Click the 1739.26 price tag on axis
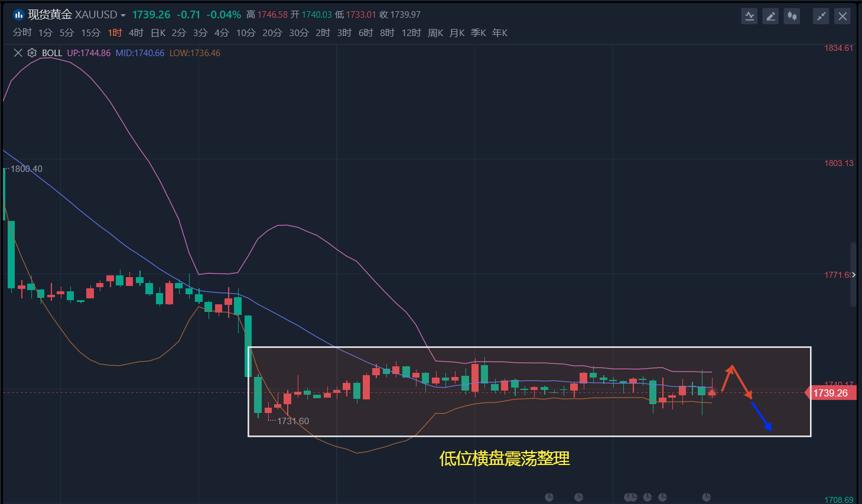 tap(831, 393)
